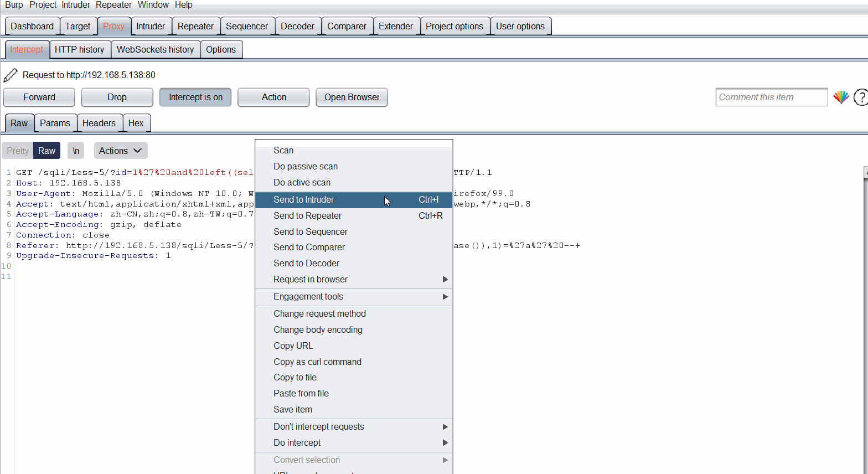Viewport: 868px width, 474px height.
Task: Choose Change request method
Action: 354,314
